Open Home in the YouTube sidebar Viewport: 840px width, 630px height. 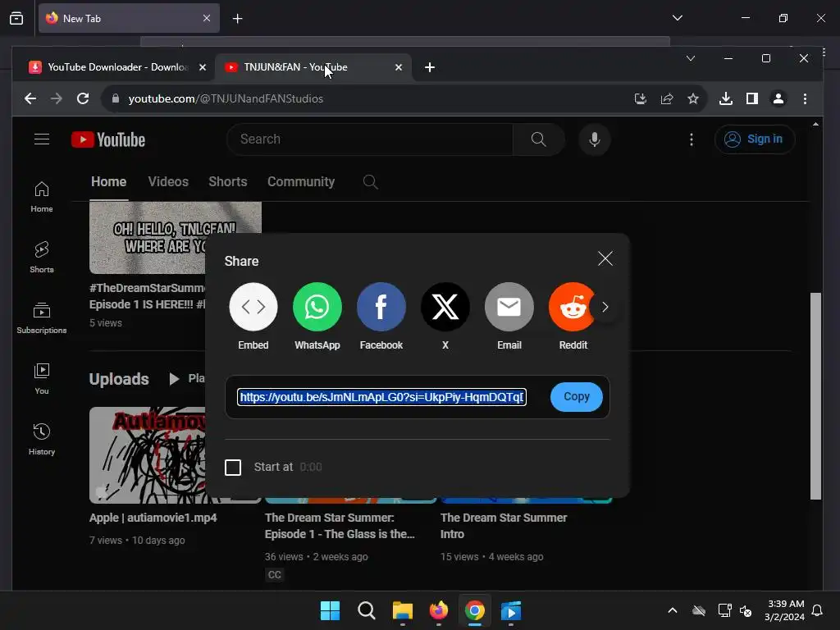click(42, 197)
